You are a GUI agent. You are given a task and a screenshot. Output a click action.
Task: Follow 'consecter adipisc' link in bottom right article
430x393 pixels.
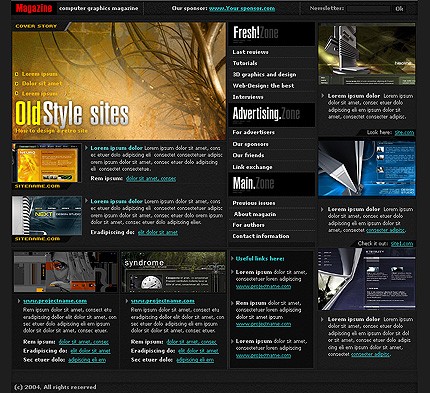(370, 355)
